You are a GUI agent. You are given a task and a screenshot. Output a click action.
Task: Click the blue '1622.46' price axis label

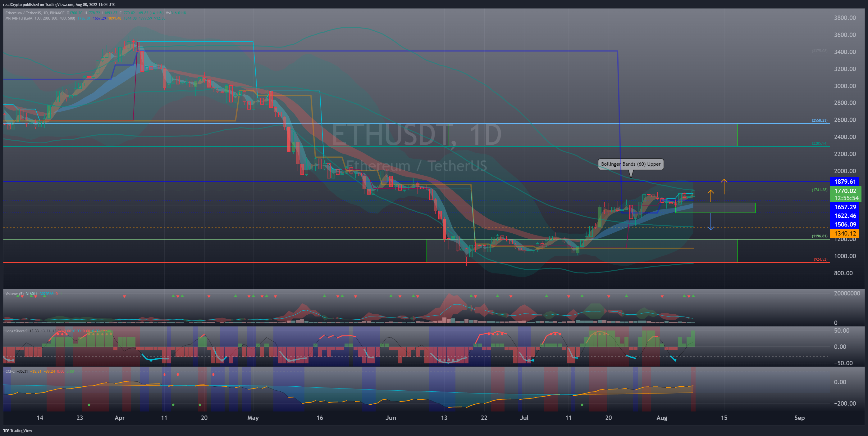(x=845, y=216)
